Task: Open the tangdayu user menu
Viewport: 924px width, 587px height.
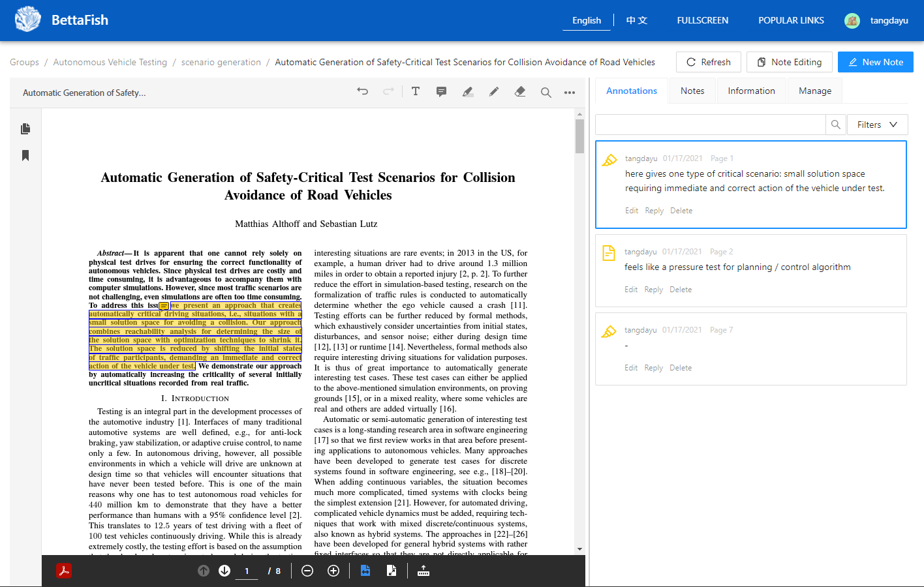Action: [x=876, y=20]
